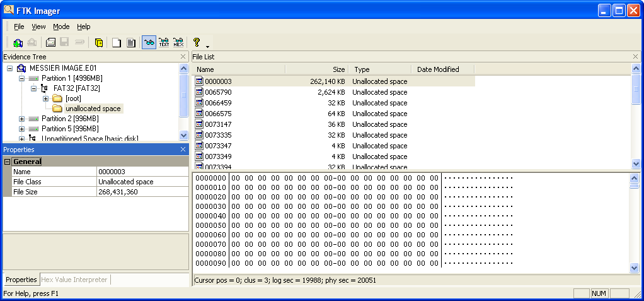Click the FTK Imager title bar icon
The height and width of the screenshot is (301, 644).
9,10
